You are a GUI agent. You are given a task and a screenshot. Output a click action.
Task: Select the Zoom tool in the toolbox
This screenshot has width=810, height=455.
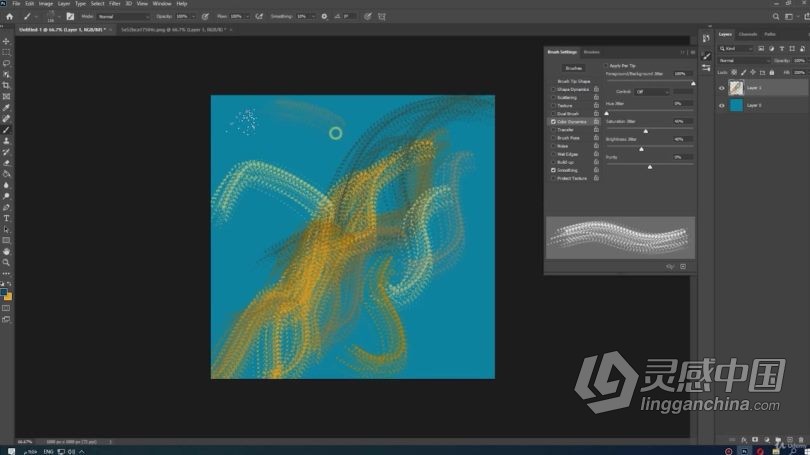click(x=6, y=262)
